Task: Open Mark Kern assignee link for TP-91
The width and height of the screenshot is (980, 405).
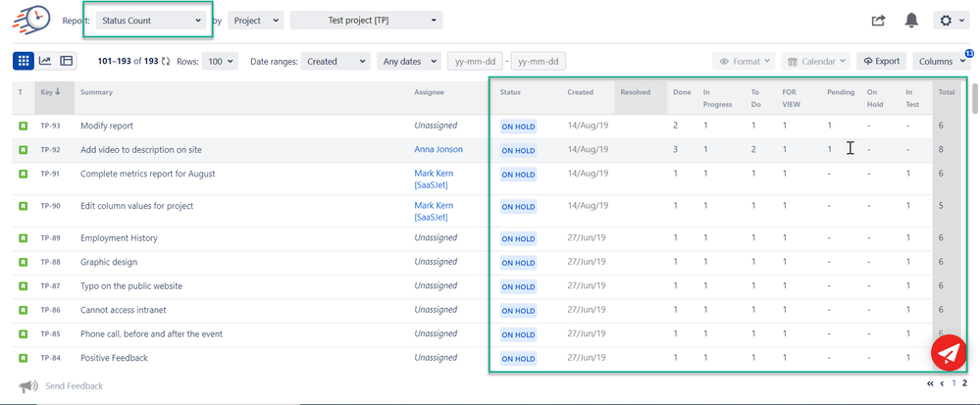Action: coord(434,178)
